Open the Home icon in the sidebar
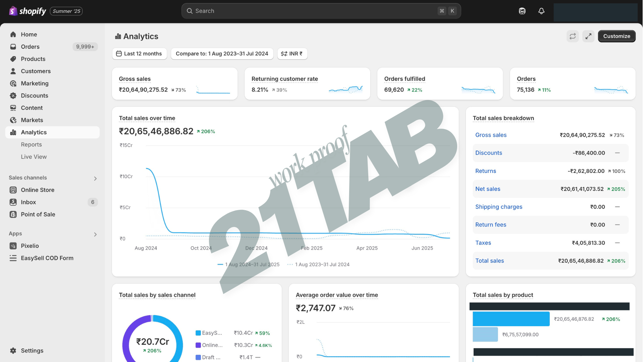Screen dimensions: 644x362 13,34
